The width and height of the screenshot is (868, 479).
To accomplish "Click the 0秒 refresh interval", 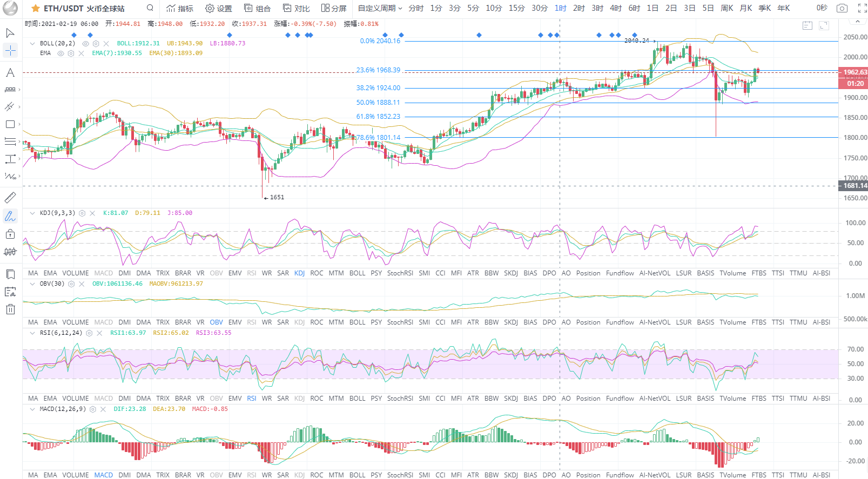I will point(822,8).
